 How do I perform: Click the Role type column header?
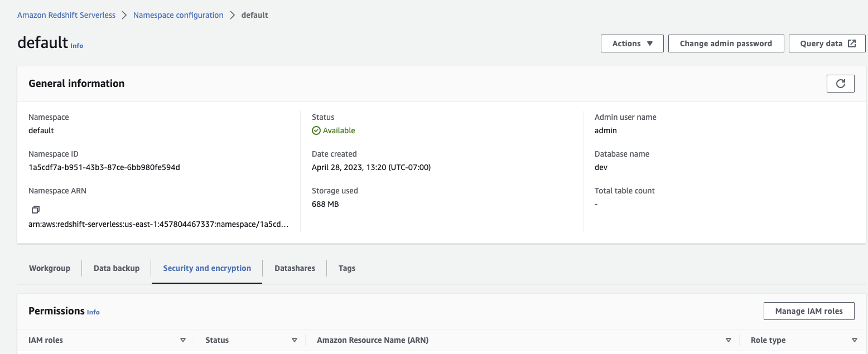pos(768,340)
